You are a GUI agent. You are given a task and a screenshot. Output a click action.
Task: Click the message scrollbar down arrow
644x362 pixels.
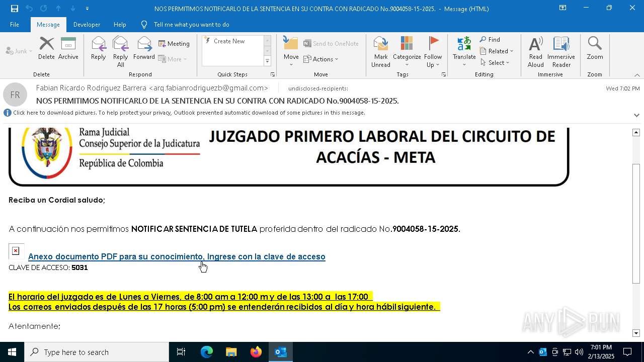coord(636,333)
